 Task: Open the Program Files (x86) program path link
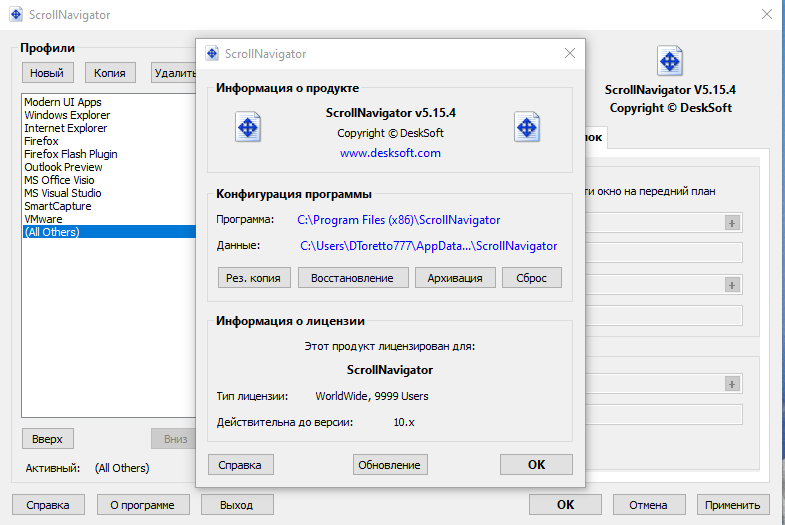click(399, 220)
